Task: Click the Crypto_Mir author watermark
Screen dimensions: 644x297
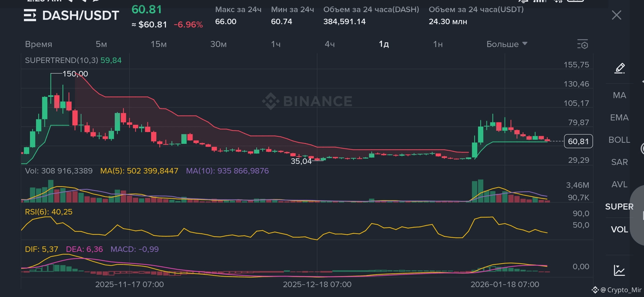Action: pos(616,290)
